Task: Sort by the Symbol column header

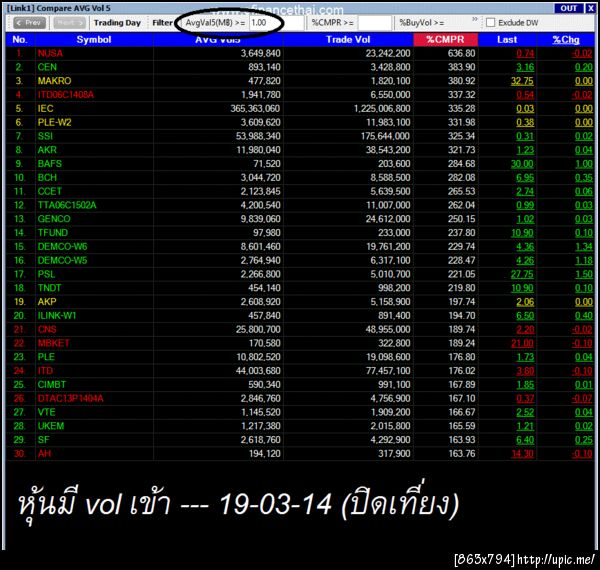Action: click(x=94, y=40)
